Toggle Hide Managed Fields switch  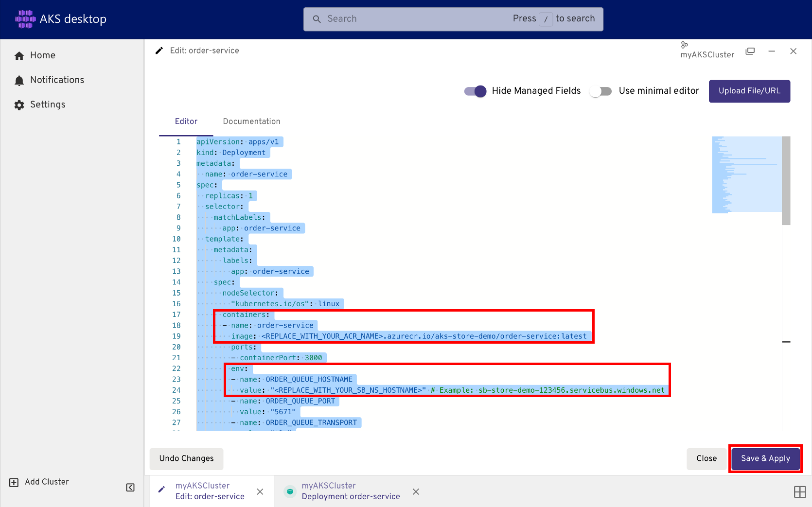pos(476,91)
